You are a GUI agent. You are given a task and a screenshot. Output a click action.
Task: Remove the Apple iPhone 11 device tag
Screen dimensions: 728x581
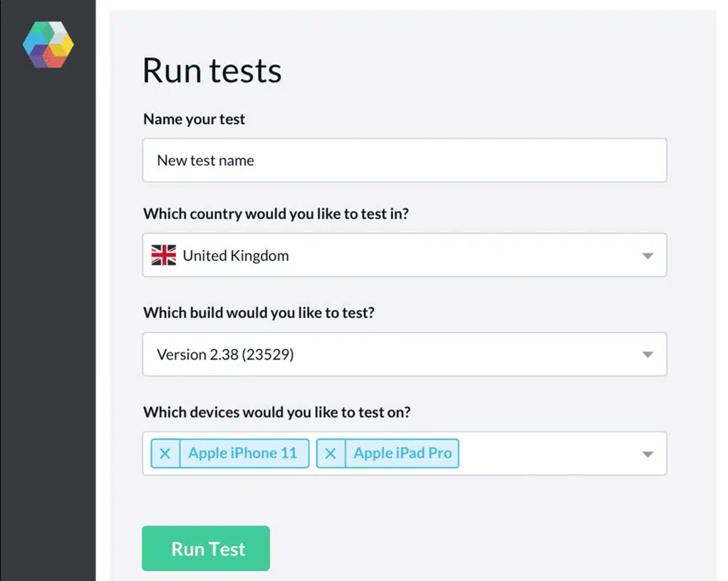tap(165, 453)
